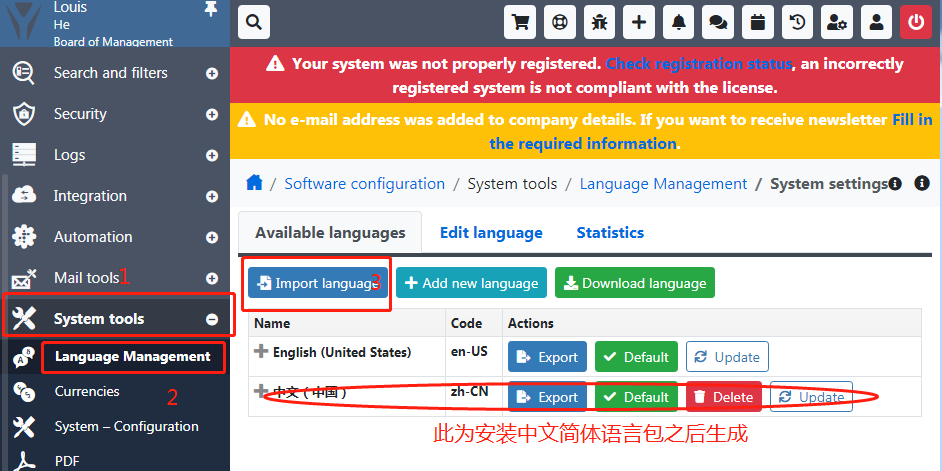Image resolution: width=942 pixels, height=471 pixels.
Task: Open the user settings gear icon
Action: (837, 23)
